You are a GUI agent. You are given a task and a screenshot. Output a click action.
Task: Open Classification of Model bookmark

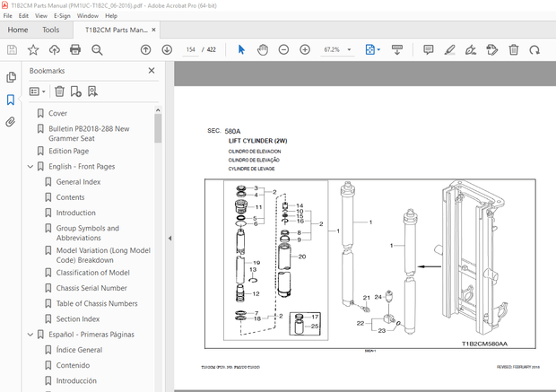click(93, 273)
